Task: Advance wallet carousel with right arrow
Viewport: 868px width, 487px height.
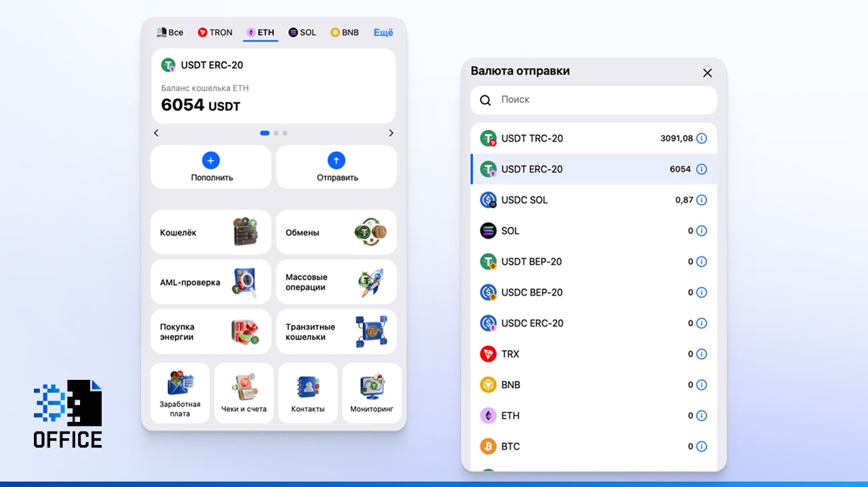Action: coord(391,133)
